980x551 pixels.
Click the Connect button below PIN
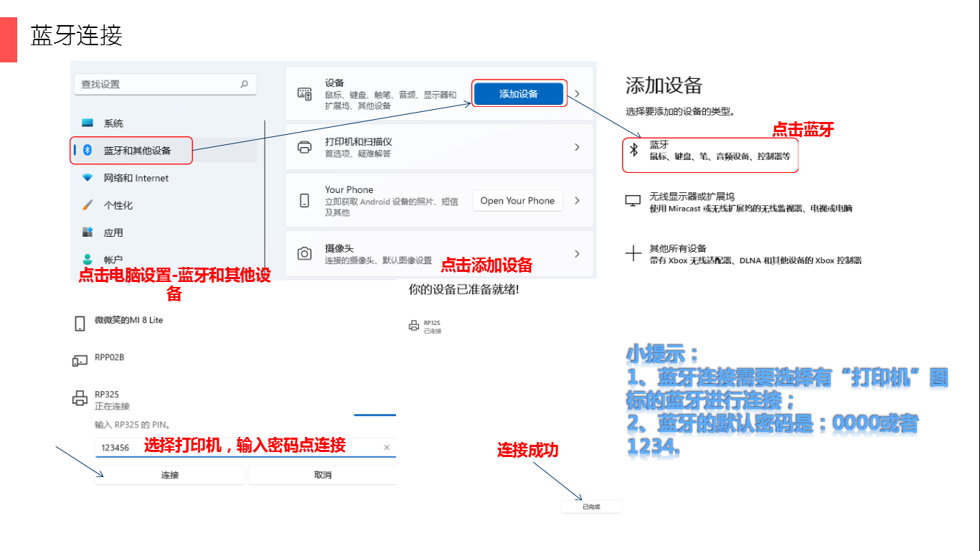click(x=170, y=475)
